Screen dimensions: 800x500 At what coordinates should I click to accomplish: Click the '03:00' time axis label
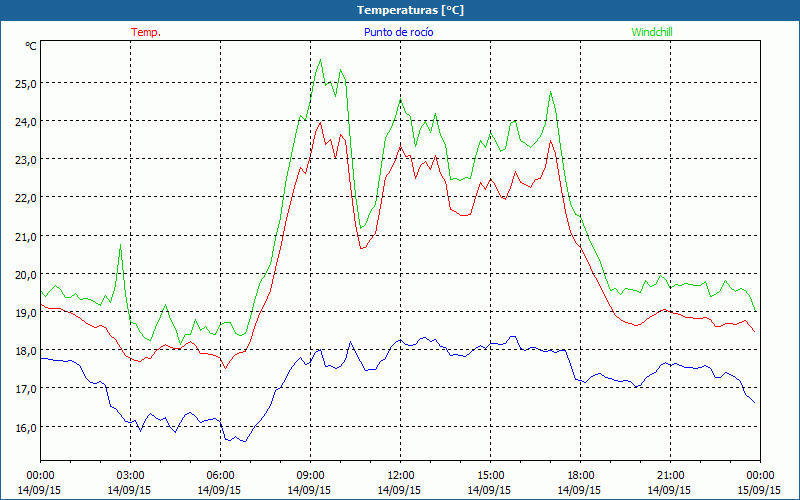(x=130, y=476)
